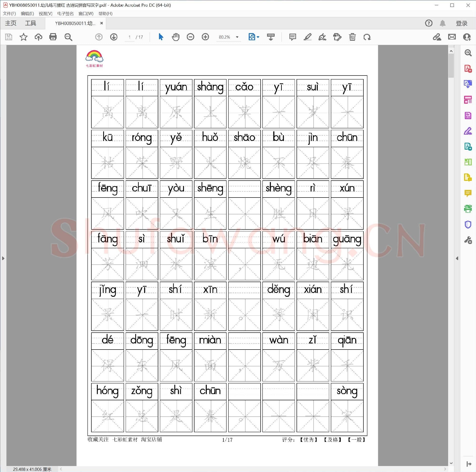Open Fill & Sign from the right pane

click(x=468, y=132)
